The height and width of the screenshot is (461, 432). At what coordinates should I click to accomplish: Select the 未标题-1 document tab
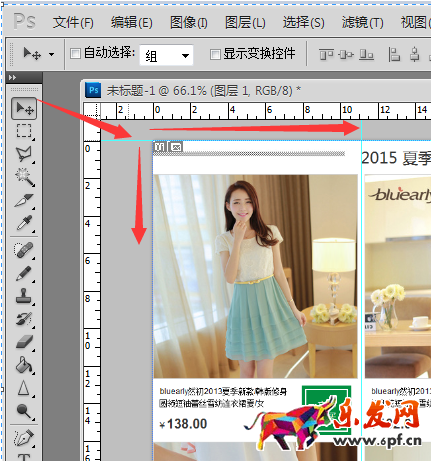(203, 91)
